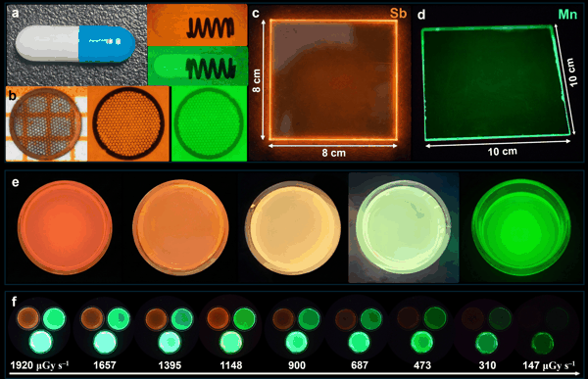Screen dimensions: 588x379
Task: Click the green-outlined Mn film sheet
Action: (496, 82)
